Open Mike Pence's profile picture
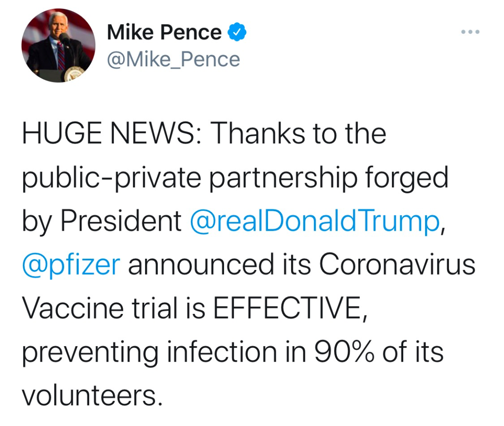 coord(58,45)
